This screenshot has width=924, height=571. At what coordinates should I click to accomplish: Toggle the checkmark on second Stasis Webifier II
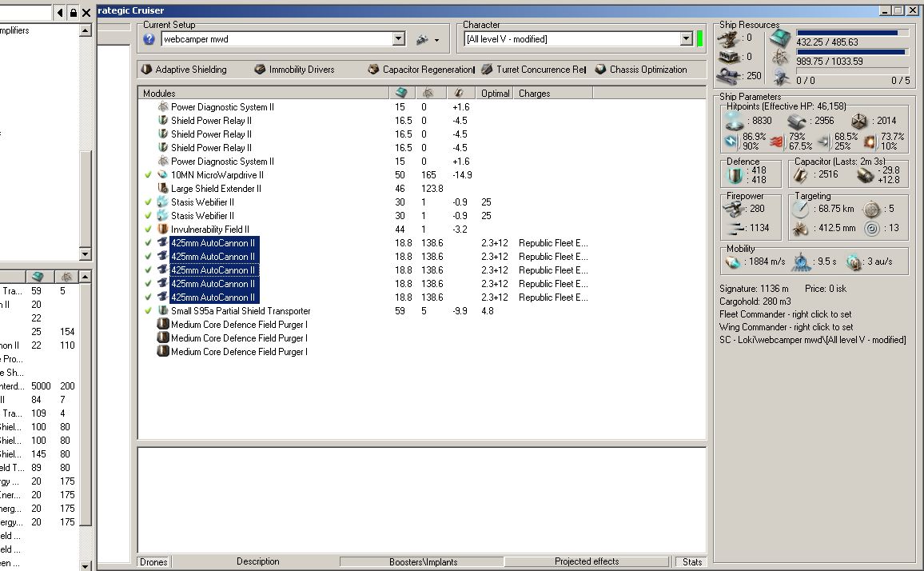149,216
